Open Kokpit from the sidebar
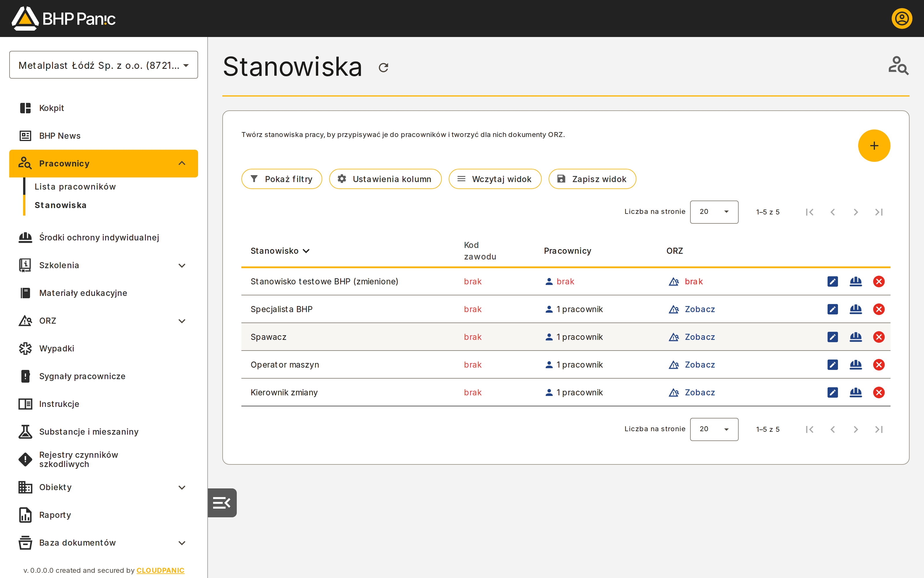This screenshot has width=924, height=578. click(x=103, y=108)
